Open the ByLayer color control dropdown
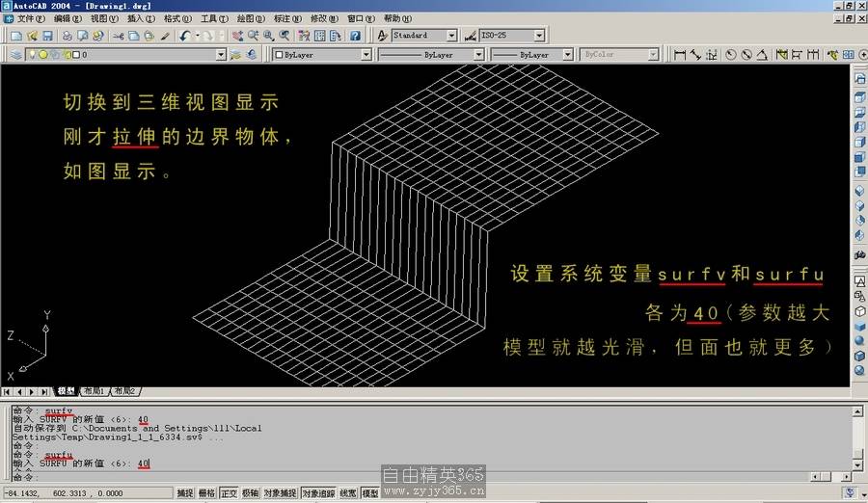This screenshot has height=503, width=868. click(x=366, y=55)
